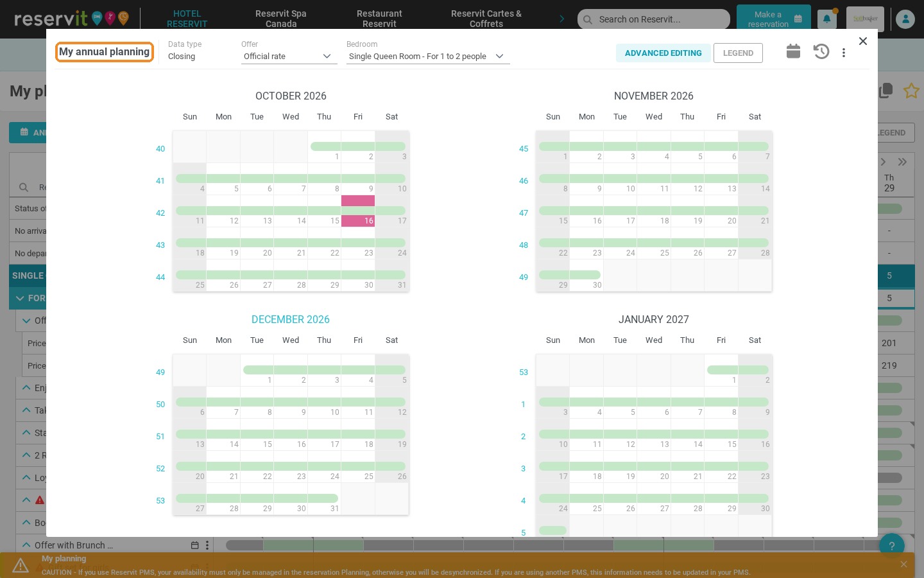924x578 pixels.
Task: Open calendar icon on Offer with Brunch row
Action: pyautogui.click(x=195, y=545)
